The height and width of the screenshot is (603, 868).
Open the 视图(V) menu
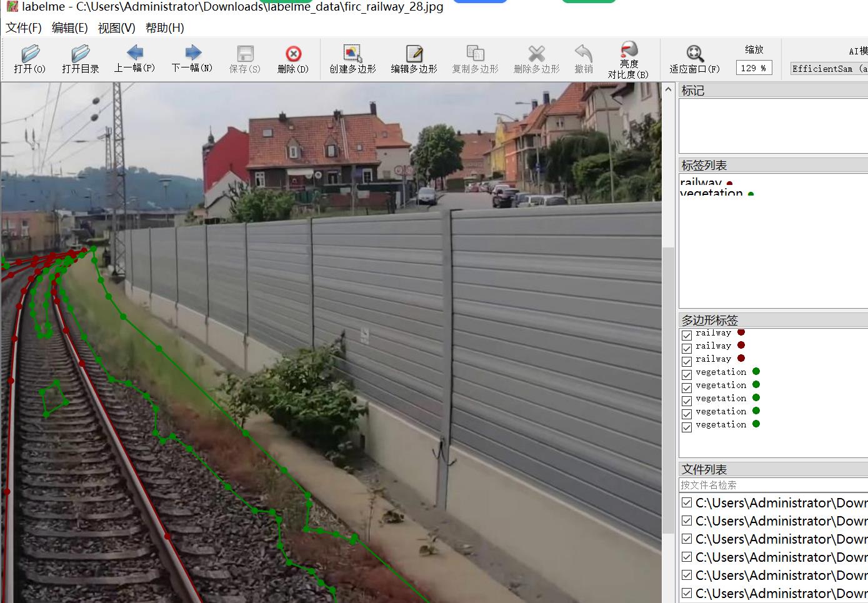tap(116, 28)
